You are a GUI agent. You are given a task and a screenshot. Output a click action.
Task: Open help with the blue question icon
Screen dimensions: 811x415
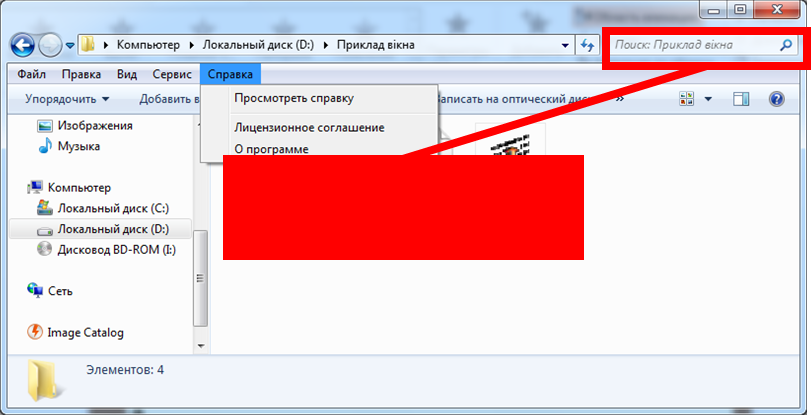click(x=777, y=99)
